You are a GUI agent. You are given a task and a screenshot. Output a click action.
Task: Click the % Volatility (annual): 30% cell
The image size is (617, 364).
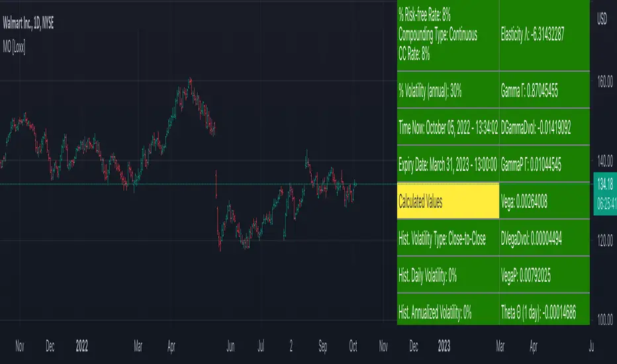(x=448, y=90)
